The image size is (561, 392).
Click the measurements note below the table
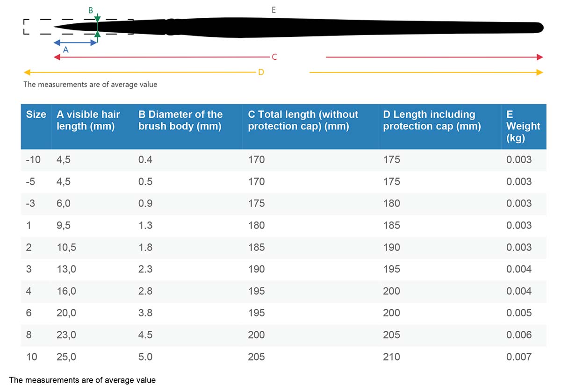coord(82,380)
